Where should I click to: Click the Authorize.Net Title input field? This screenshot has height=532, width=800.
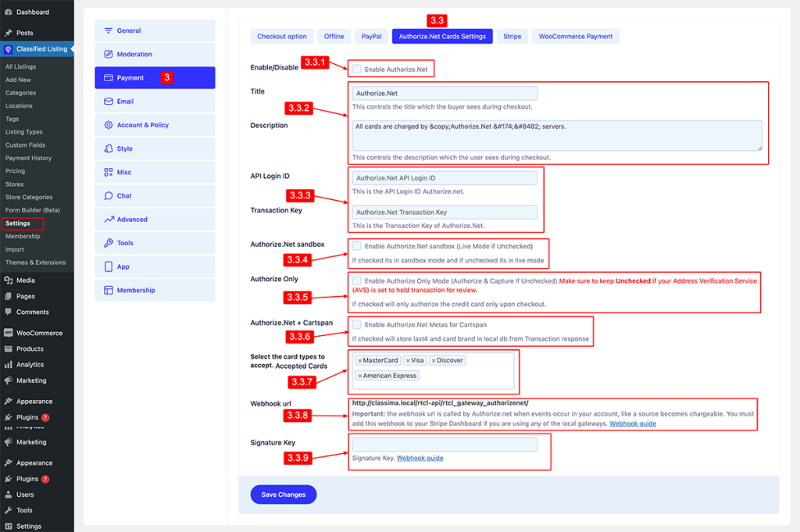click(445, 93)
